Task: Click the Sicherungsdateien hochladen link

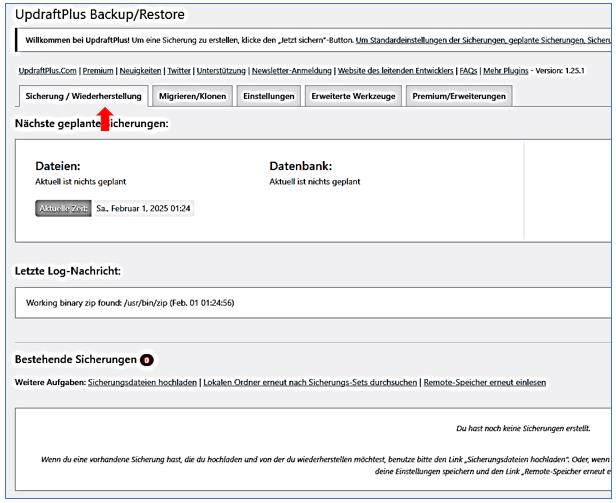Action: tap(142, 382)
